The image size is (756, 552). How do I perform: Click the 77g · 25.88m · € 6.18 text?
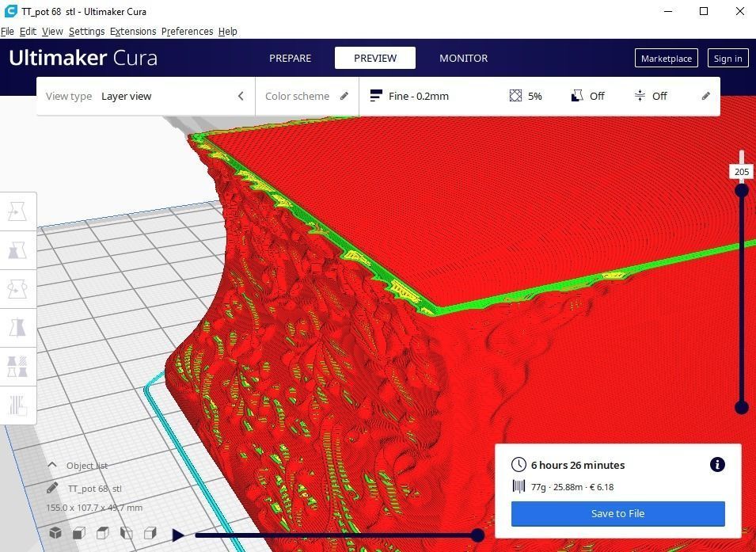[572, 487]
